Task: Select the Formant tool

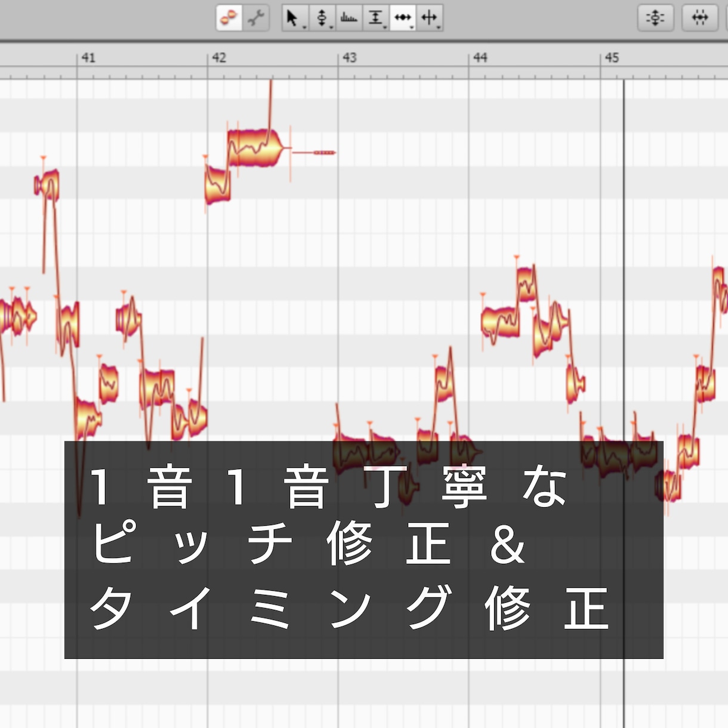Action: pyautogui.click(x=349, y=18)
